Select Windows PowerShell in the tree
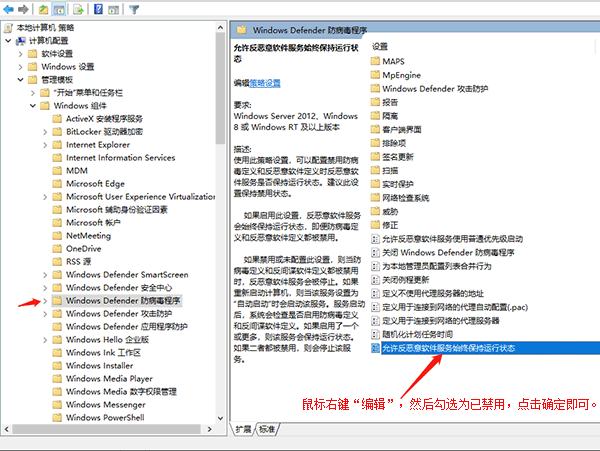Viewport: 600px width, 451px height. click(105, 418)
